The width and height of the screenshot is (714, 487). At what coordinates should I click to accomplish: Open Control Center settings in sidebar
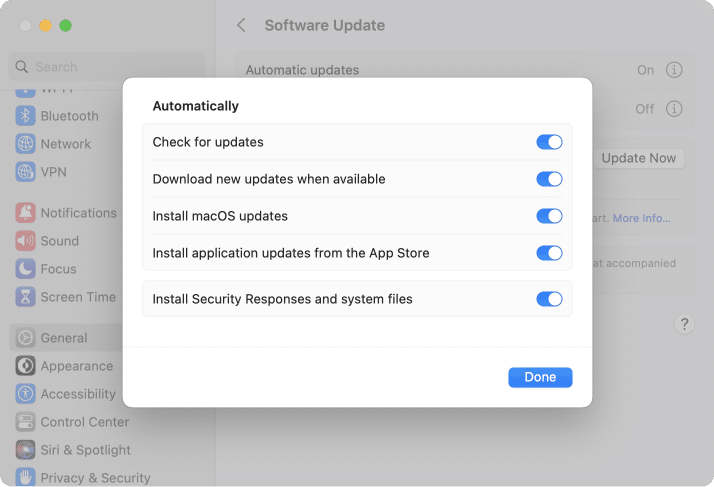pyautogui.click(x=84, y=422)
